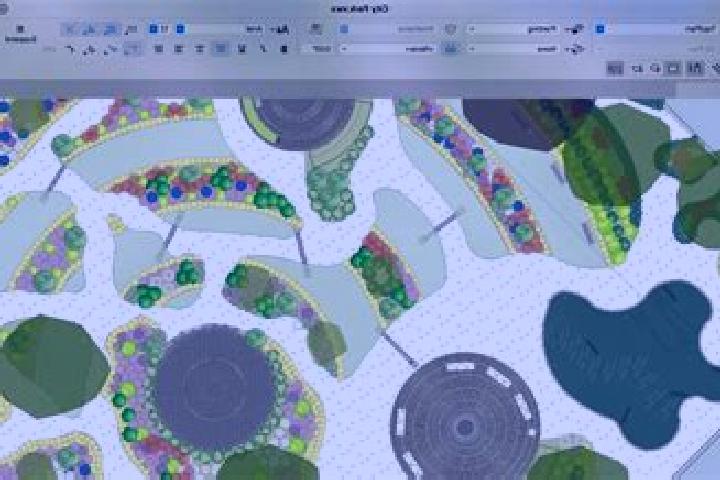Click the leftmost highlighted view-mode icon
The image size is (720, 480).
pyautogui.click(x=615, y=68)
